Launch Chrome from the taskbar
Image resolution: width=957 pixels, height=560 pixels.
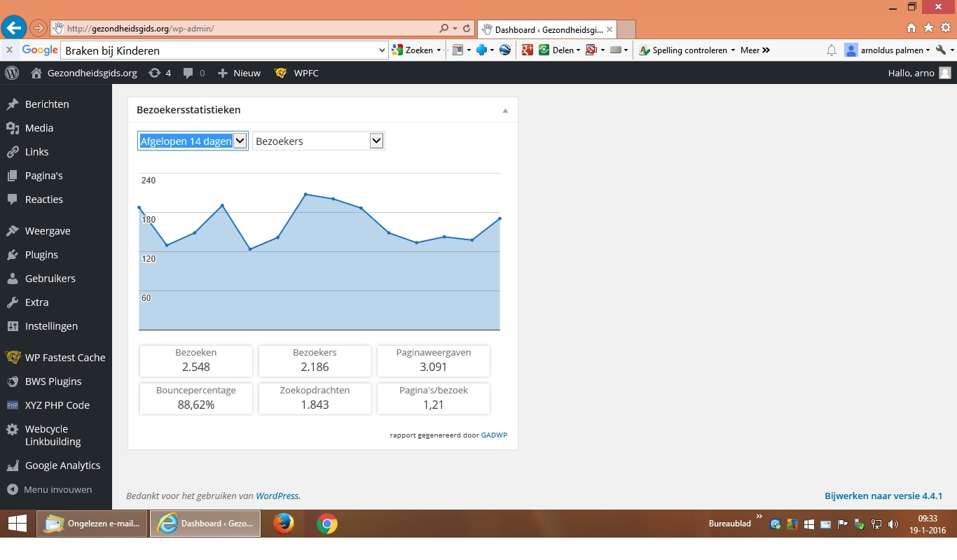[326, 524]
